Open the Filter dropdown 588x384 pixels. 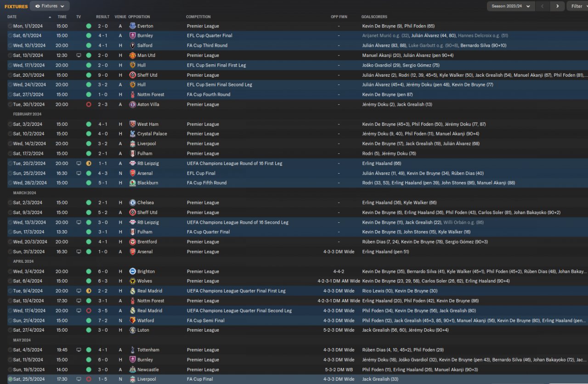pos(577,6)
